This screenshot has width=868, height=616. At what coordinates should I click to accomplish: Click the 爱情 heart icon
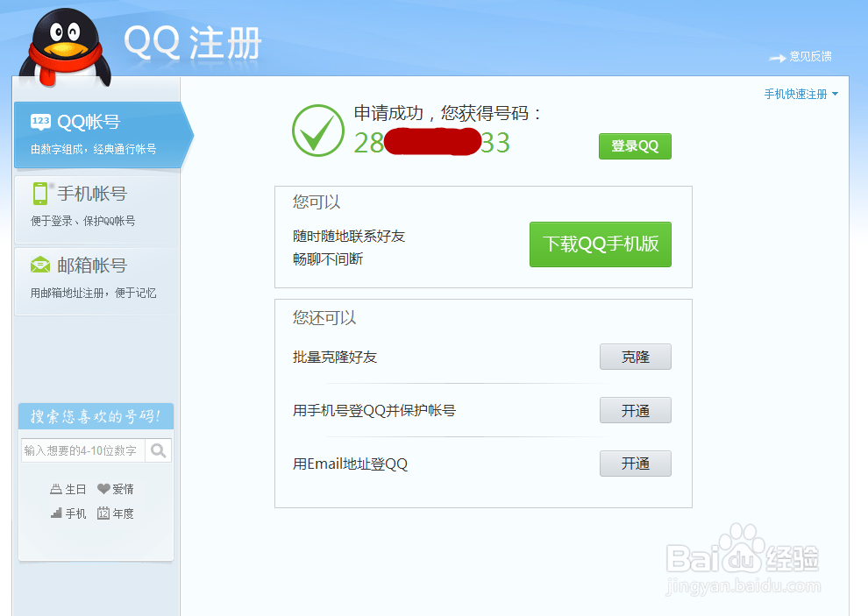pyautogui.click(x=103, y=489)
